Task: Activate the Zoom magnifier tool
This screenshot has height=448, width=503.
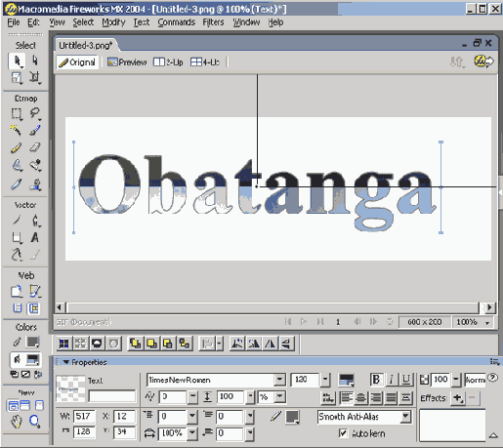Action: pyautogui.click(x=34, y=422)
